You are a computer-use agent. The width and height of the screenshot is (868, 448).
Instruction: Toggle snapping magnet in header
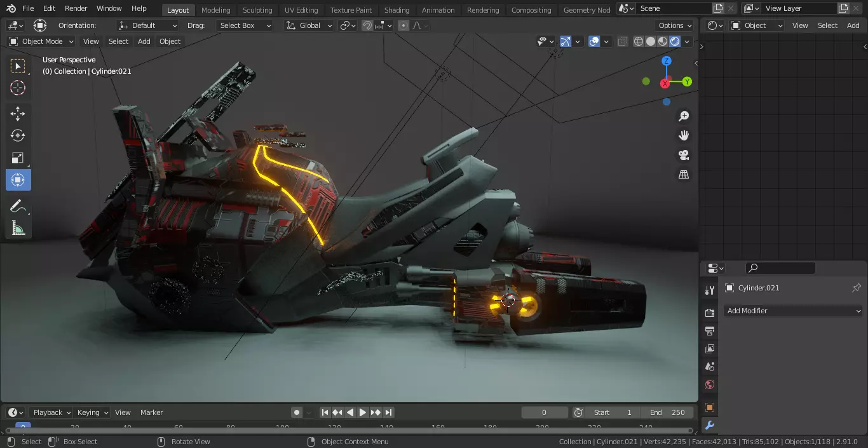tap(367, 25)
